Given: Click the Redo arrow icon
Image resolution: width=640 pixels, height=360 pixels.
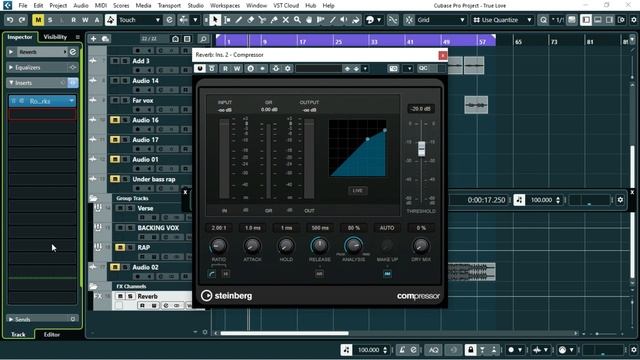Looking at the screenshot, I should pyautogui.click(x=22, y=20).
